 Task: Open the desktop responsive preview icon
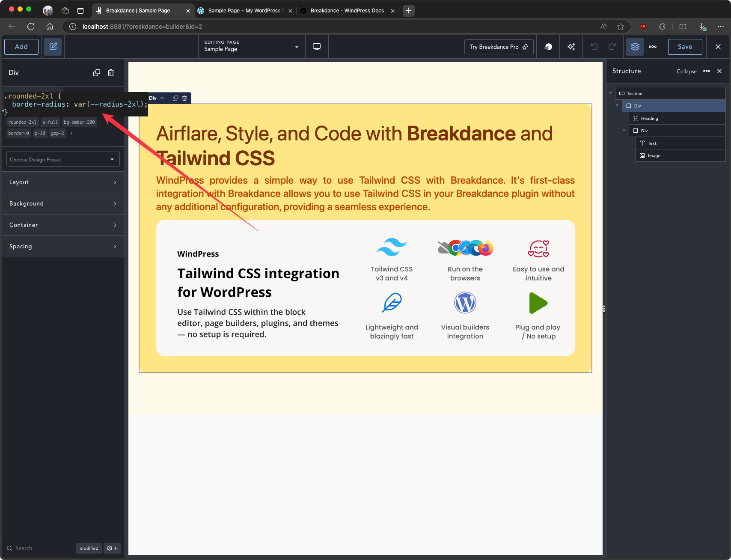(x=317, y=47)
